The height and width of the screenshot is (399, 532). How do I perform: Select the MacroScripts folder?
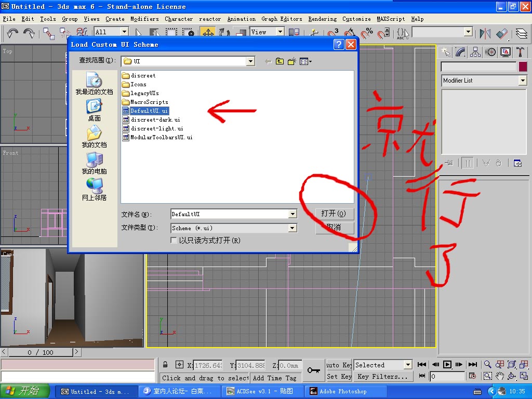145,102
